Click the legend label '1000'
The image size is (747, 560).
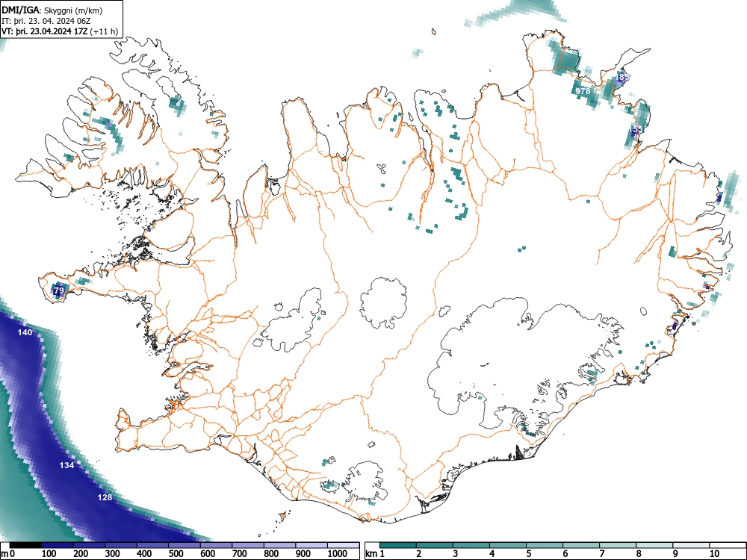(x=338, y=554)
